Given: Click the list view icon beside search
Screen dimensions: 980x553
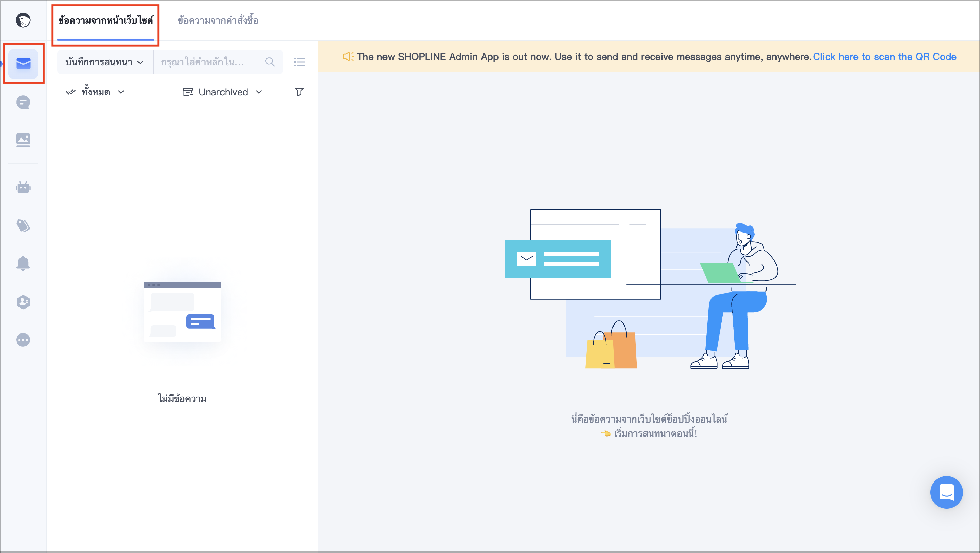Looking at the screenshot, I should click(x=299, y=62).
